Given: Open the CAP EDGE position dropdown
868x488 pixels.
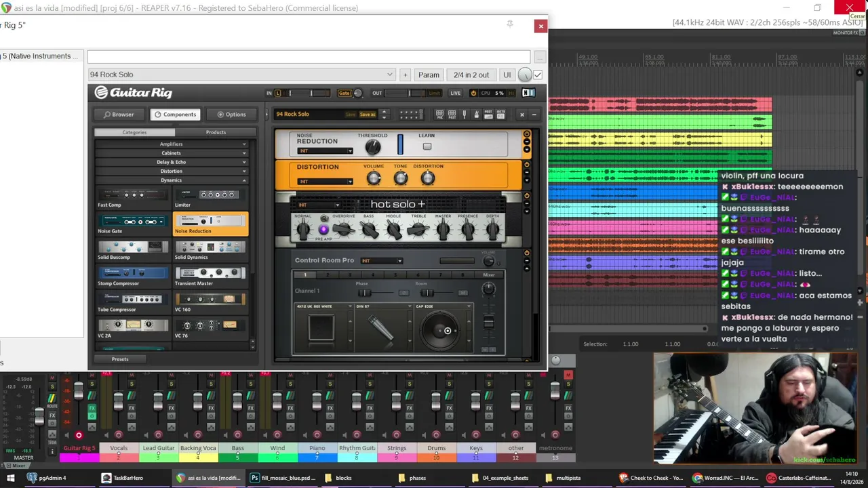Looking at the screenshot, I should click(443, 306).
